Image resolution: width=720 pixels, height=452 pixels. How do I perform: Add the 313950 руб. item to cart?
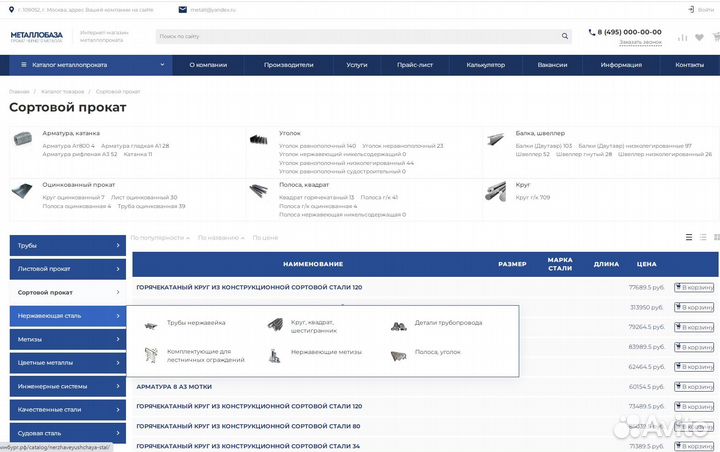(x=694, y=307)
